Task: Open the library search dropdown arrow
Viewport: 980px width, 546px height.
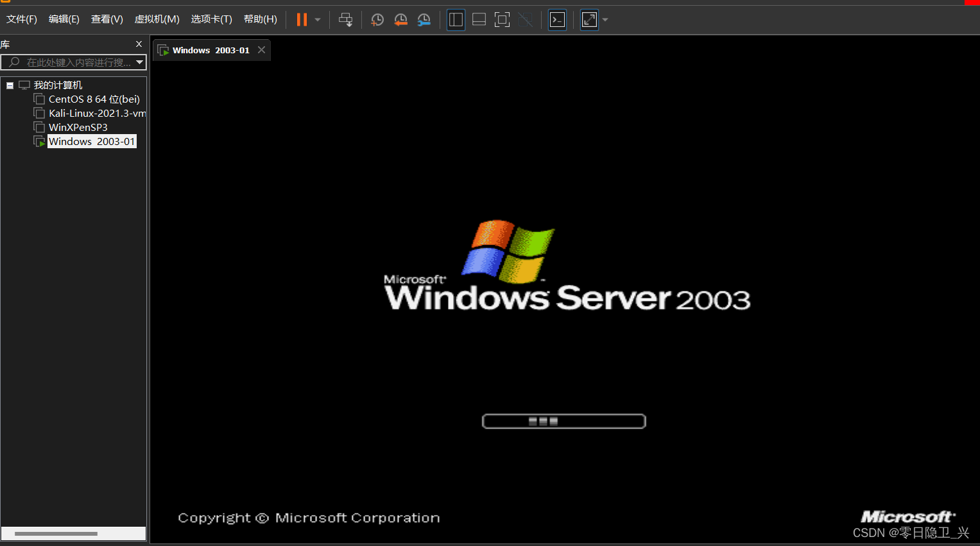Action: coord(139,62)
